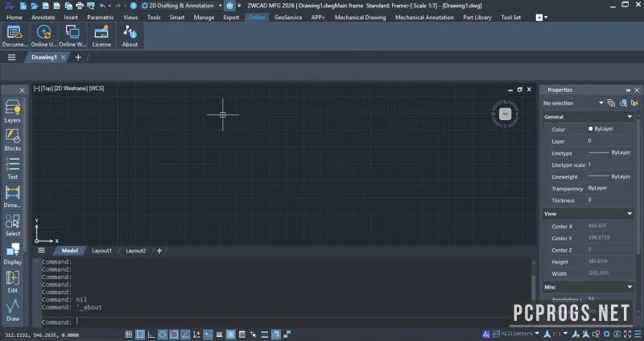The width and height of the screenshot is (644, 341).
Task: Click the Properties panel auto-hide arrow icon
Action: pos(628,89)
